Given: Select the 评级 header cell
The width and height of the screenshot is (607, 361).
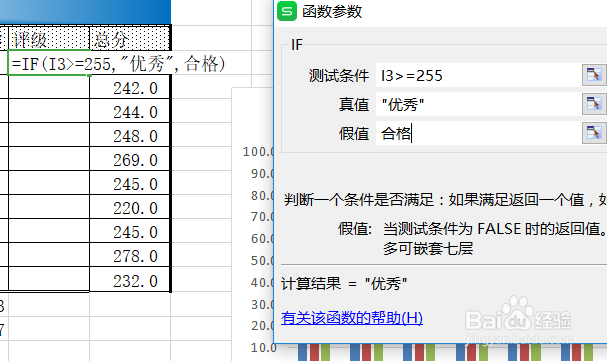Looking at the screenshot, I should pyautogui.click(x=49, y=38).
